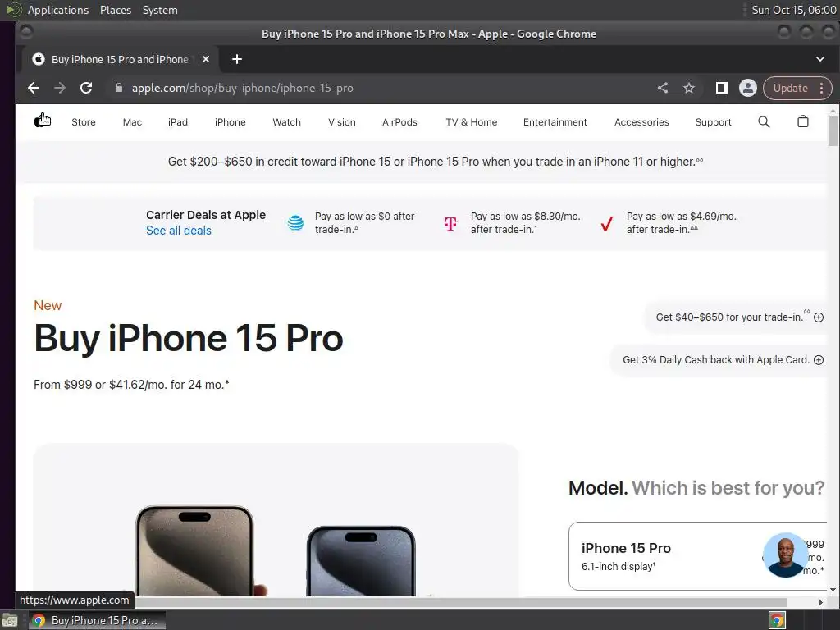Screen dimensions: 840x630
Task: Expand the plus icon on Apple Card offer
Action: pyautogui.click(x=819, y=360)
